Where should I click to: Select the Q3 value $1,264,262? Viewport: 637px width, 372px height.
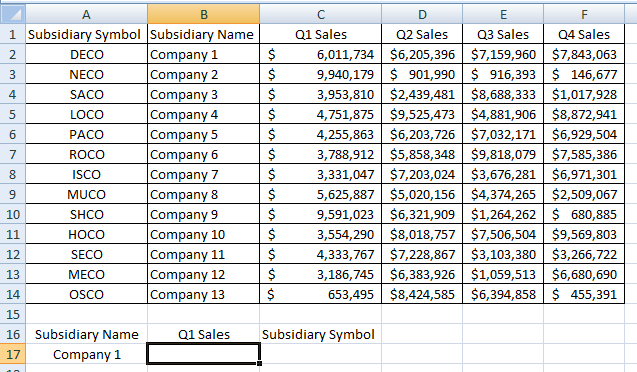click(x=503, y=214)
